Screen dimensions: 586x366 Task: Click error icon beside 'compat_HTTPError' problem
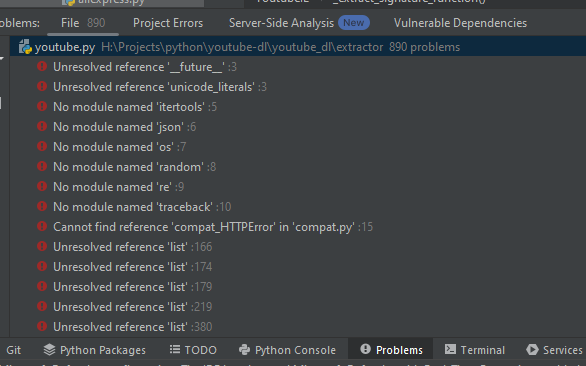pos(42,227)
